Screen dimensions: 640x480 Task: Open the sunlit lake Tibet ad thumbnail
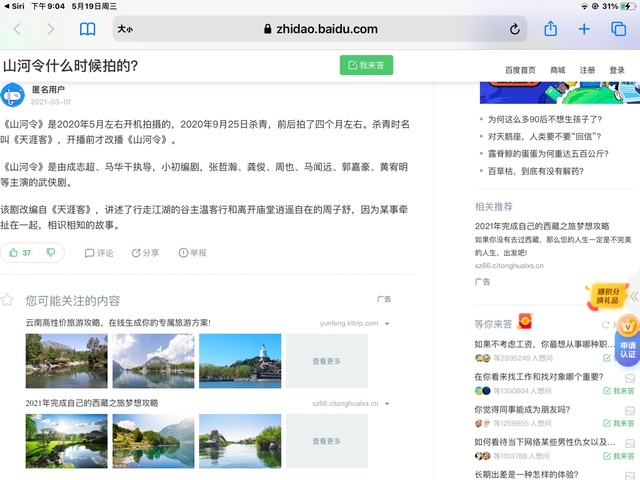(x=67, y=441)
